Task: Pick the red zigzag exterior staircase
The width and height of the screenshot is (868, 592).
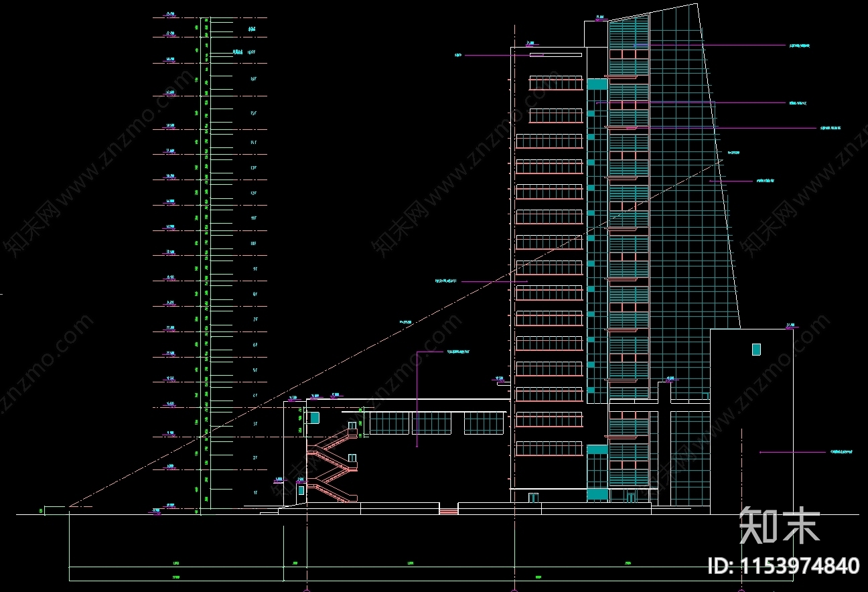Action: [332, 466]
